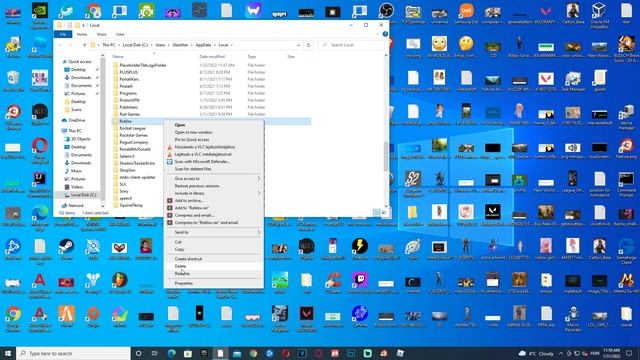
Task: Click the VLC cone icon beside Hozzáadás entry
Action: (170, 147)
